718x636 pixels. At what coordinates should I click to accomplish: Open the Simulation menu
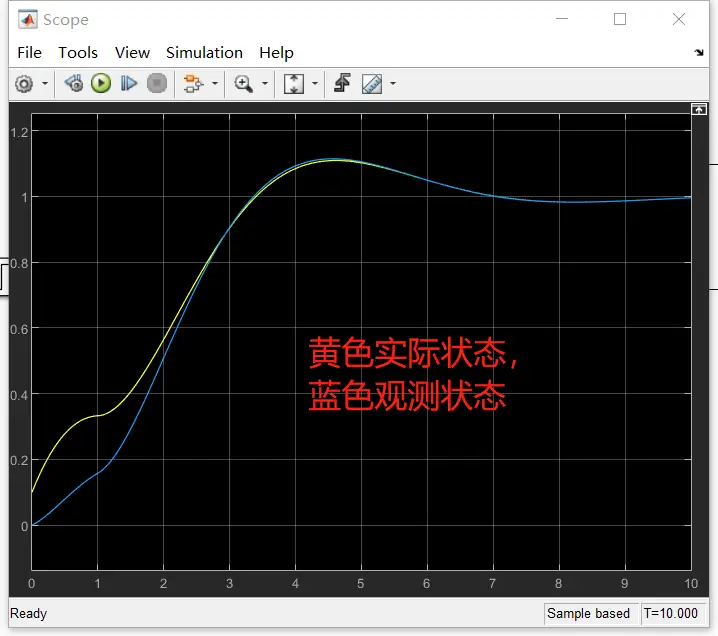point(204,53)
